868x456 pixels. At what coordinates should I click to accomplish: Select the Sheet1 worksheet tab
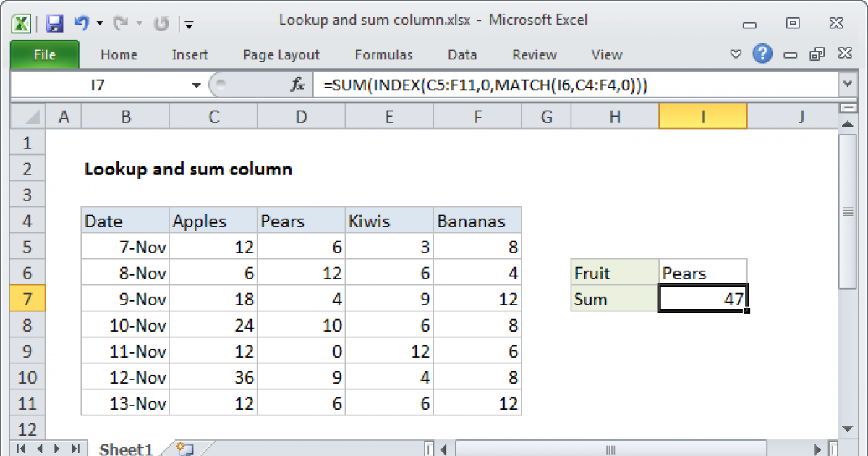[125, 449]
